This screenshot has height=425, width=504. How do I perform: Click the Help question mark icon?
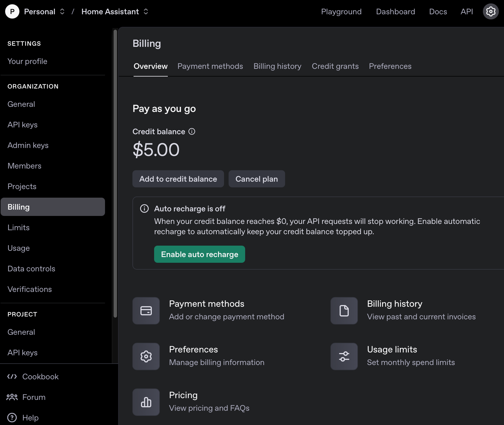(x=12, y=417)
